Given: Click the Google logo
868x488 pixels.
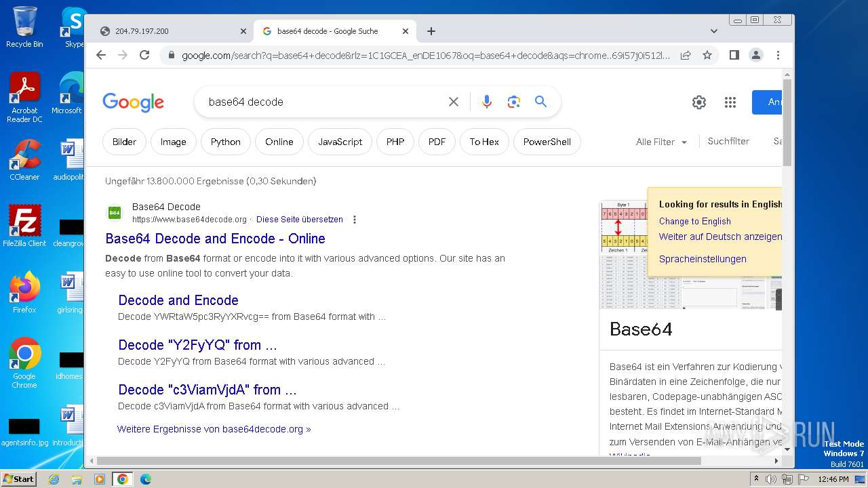Looking at the screenshot, I should [133, 102].
